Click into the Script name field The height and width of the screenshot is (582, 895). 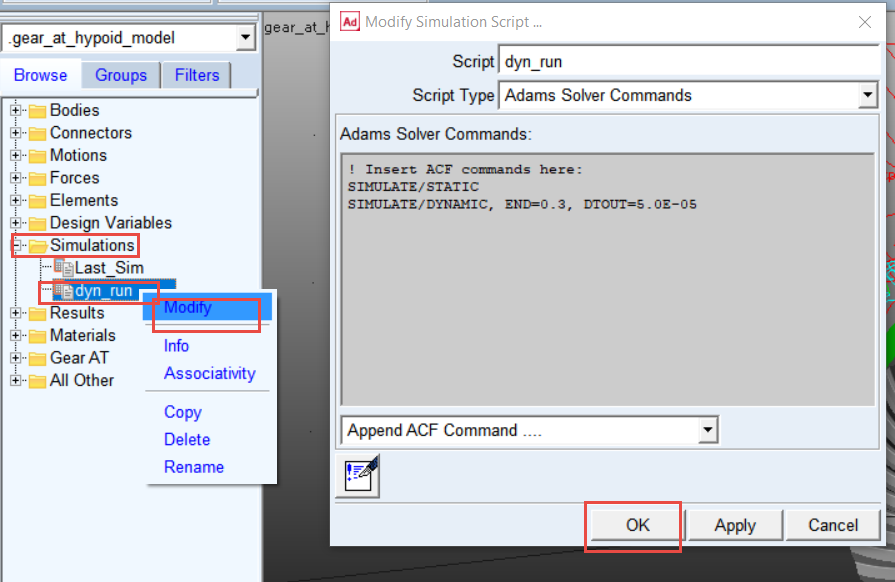[688, 61]
